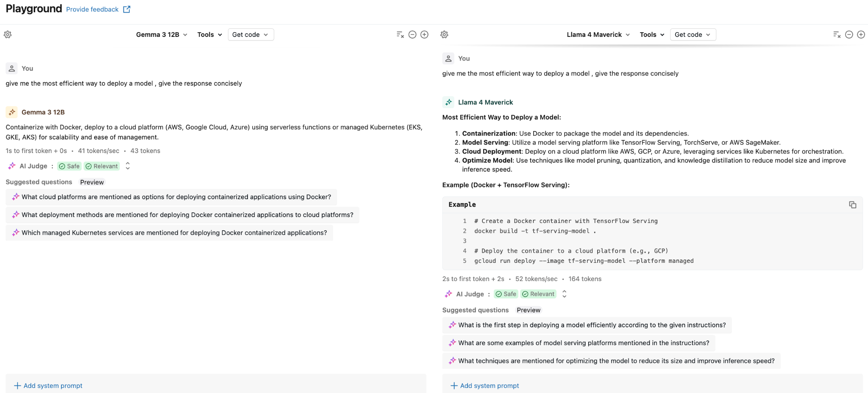This screenshot has width=868, height=393.
Task: Open settings gear for Gemma 3 12B pane
Action: [x=8, y=35]
